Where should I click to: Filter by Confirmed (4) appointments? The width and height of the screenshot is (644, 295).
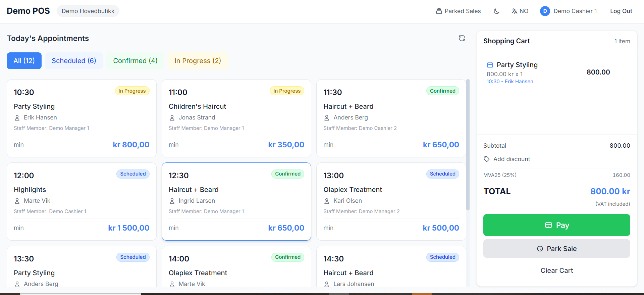(135, 61)
